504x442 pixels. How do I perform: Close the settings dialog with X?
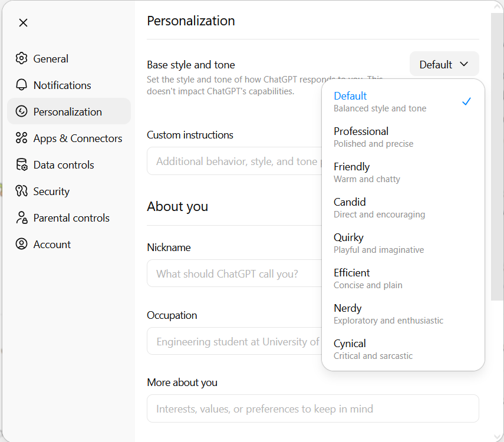pos(23,22)
